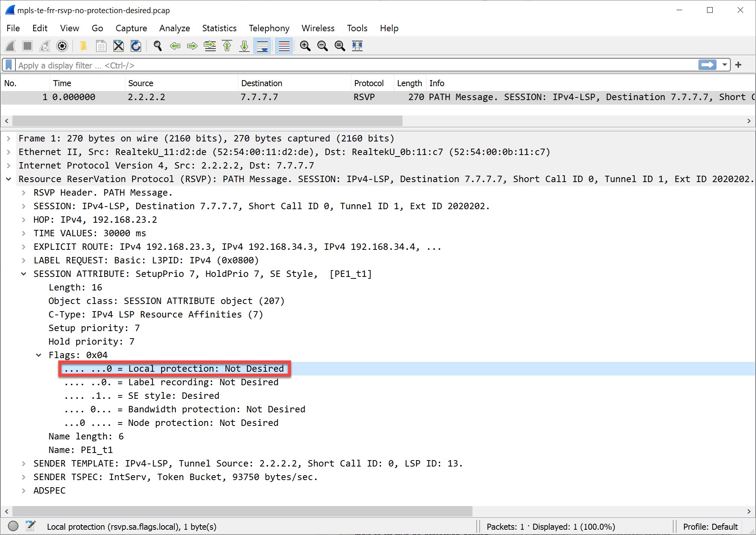756x535 pixels.
Task: Expand the SENDER TEMPLATE node
Action: click(23, 464)
